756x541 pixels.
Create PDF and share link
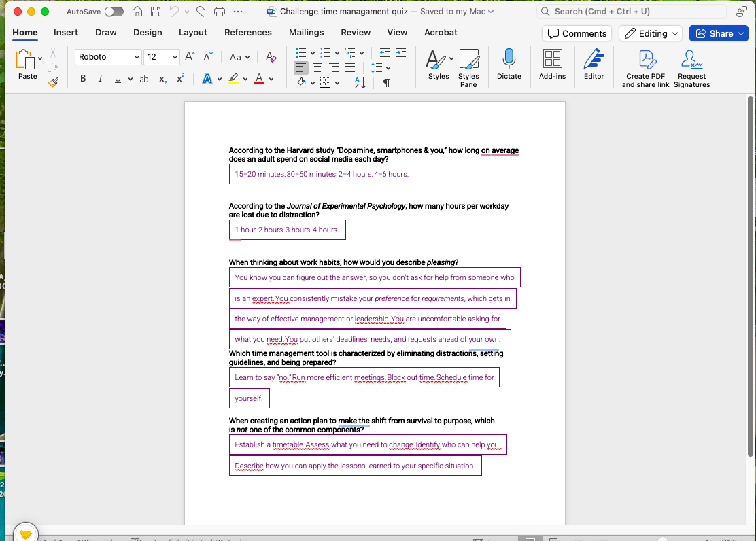(645, 68)
